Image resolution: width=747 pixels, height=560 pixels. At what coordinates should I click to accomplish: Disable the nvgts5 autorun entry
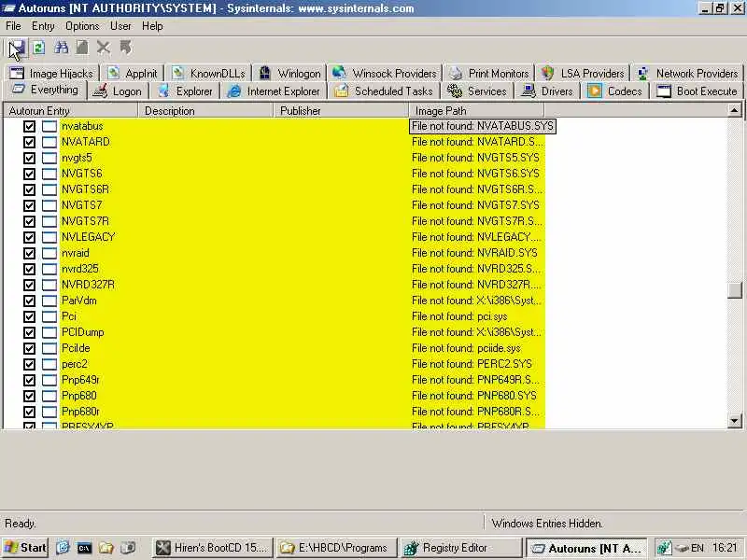coord(29,158)
